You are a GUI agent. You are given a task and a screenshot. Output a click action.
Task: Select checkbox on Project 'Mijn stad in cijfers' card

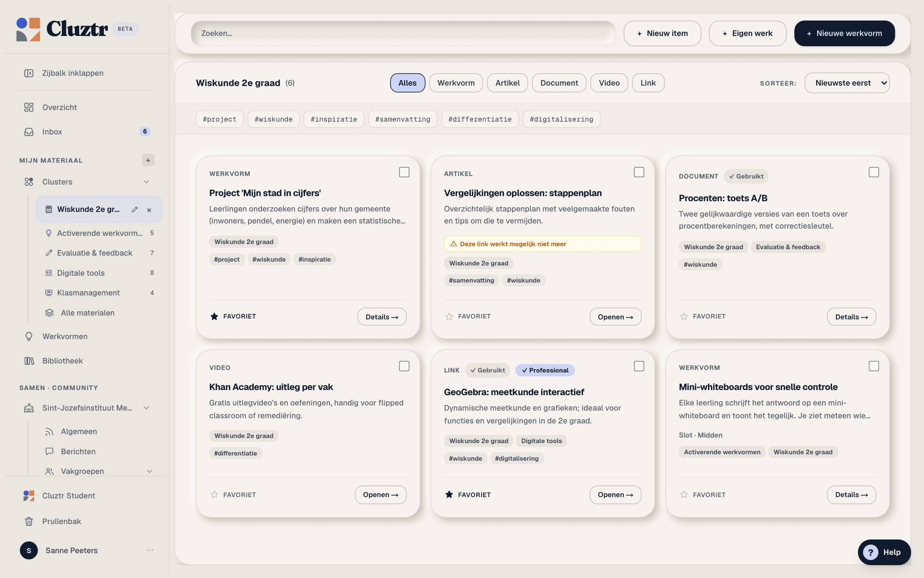click(x=404, y=172)
